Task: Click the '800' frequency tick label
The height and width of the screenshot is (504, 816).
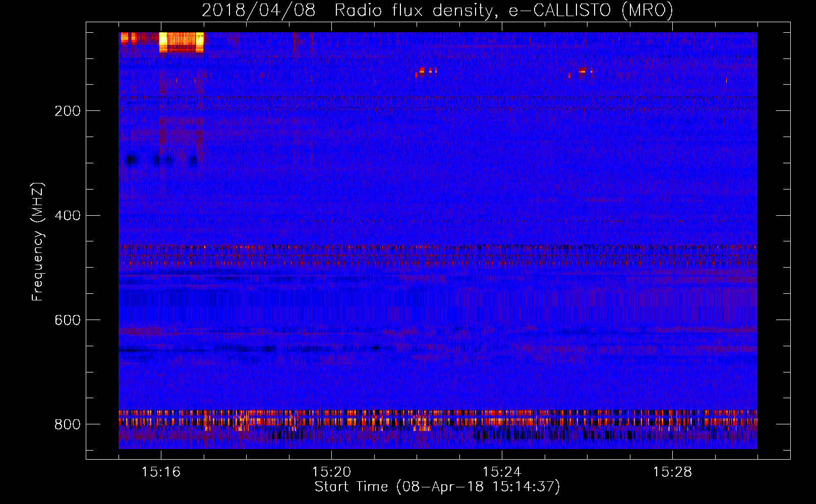Action: [68, 424]
